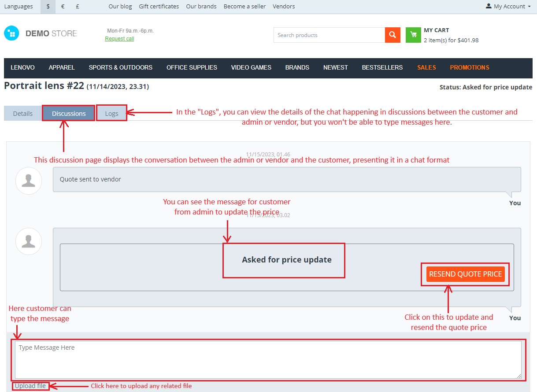Switch to the Discussions tab
This screenshot has width=537, height=392.
[x=69, y=113]
